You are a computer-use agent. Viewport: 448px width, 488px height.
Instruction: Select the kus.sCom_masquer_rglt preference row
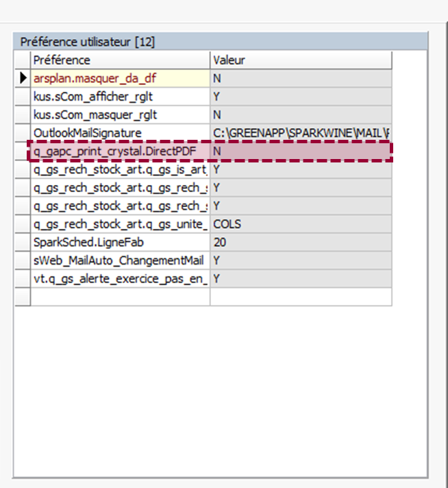click(120, 114)
